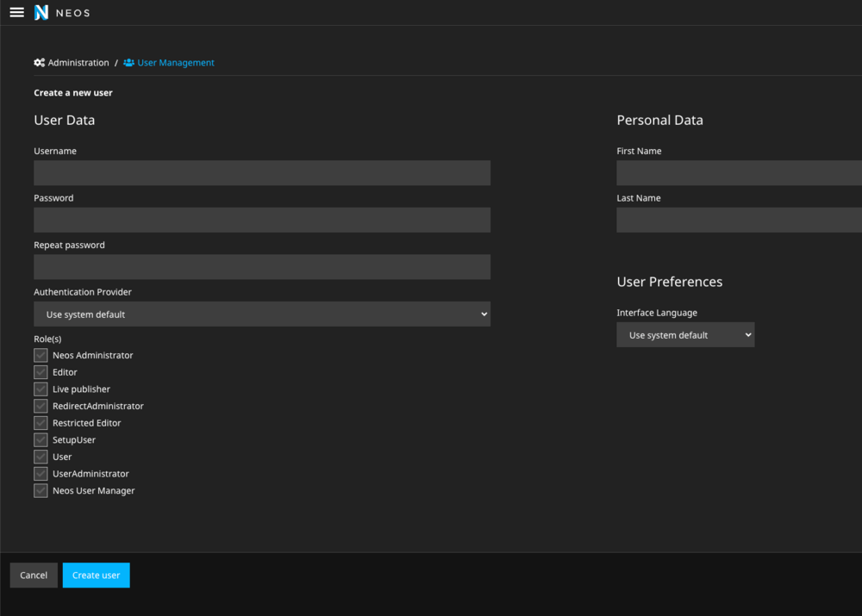Click the 'First Name' label
Image resolution: width=862 pixels, height=616 pixels.
(639, 151)
